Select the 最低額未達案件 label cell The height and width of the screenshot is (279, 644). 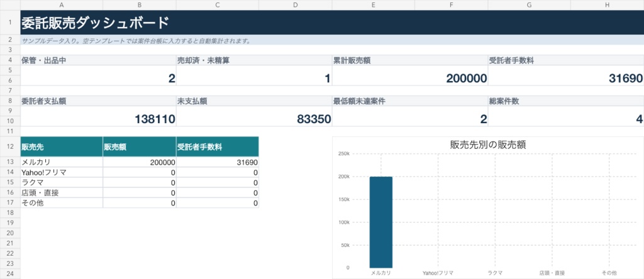pos(409,101)
